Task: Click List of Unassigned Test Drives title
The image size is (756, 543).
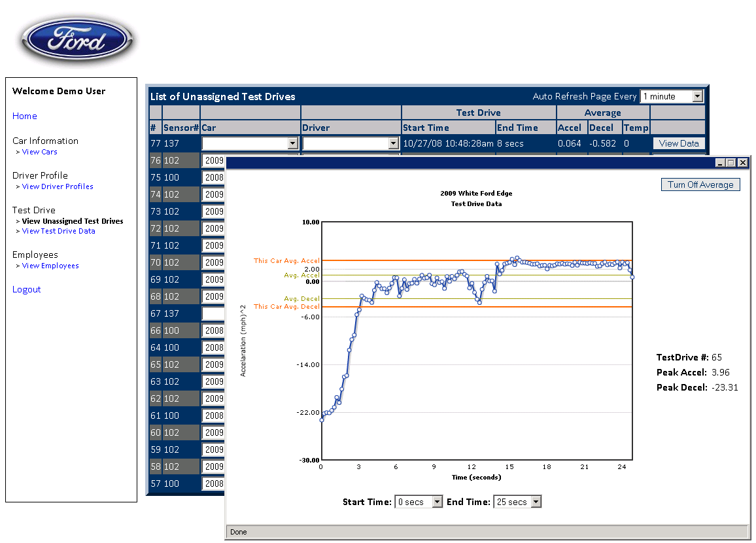Action: click(x=223, y=96)
